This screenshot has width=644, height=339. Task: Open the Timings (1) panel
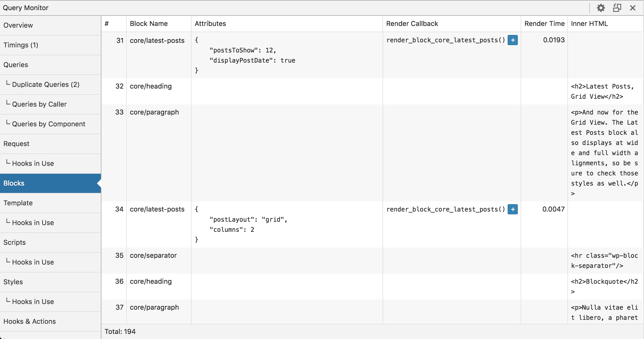coord(50,45)
